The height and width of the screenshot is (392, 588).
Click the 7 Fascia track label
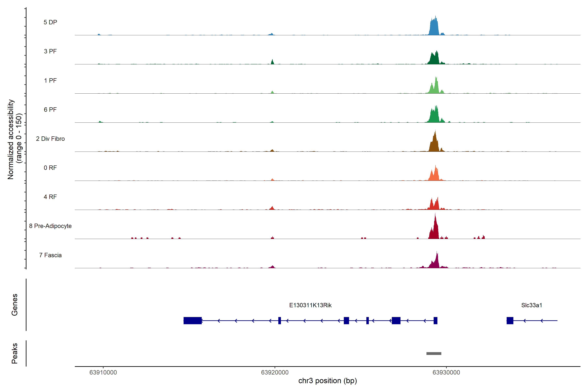point(50,255)
